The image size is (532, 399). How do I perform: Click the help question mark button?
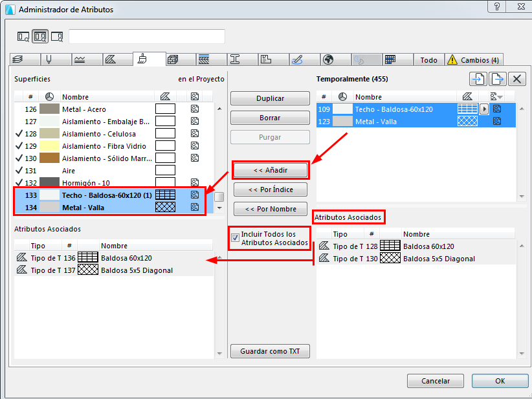click(x=497, y=6)
